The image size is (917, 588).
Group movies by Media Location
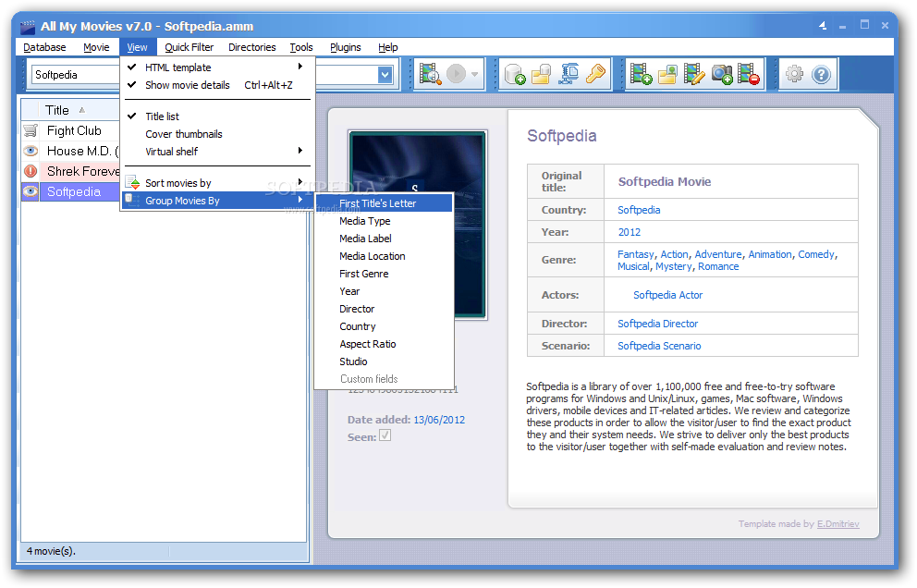(x=384, y=256)
